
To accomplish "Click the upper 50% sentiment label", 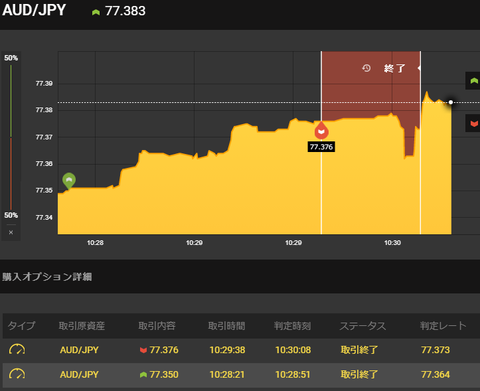I will tap(11, 58).
